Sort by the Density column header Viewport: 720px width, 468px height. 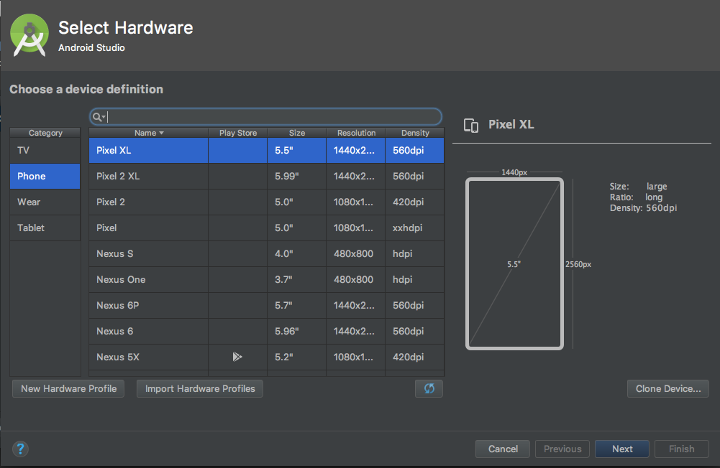click(415, 133)
